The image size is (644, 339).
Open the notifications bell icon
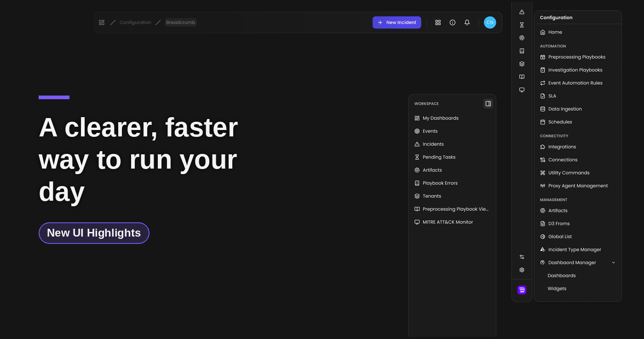click(x=467, y=23)
